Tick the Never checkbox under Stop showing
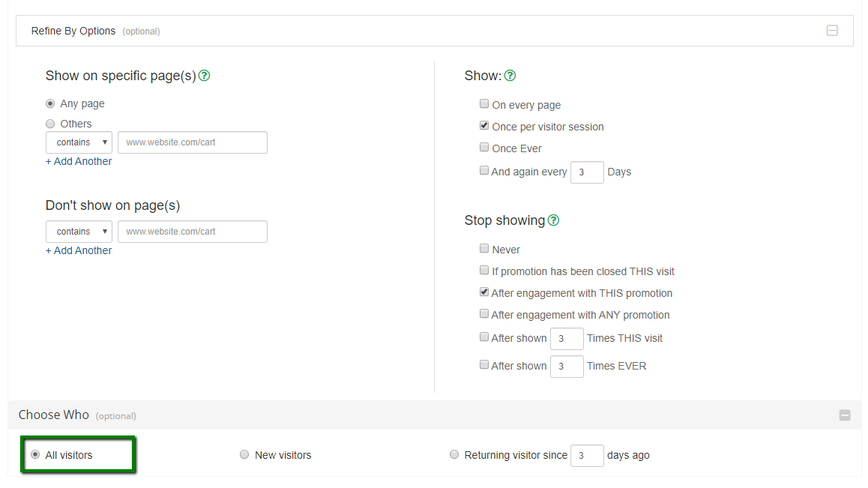Image resolution: width=868 pixels, height=488 pixels. tap(484, 249)
